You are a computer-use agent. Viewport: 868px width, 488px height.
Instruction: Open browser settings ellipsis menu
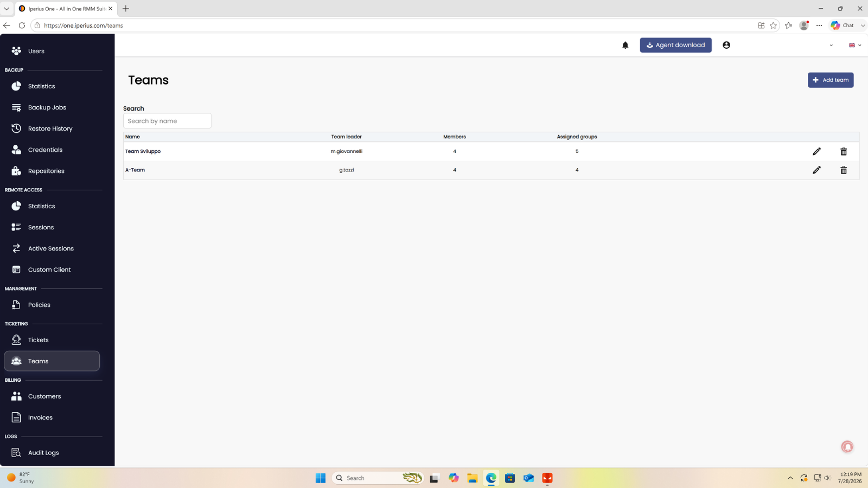coord(819,25)
